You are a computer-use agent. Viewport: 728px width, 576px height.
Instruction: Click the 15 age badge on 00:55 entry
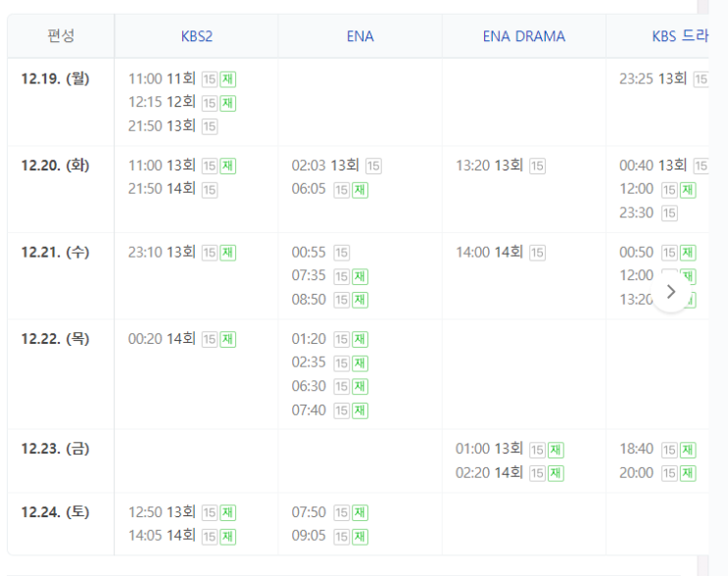coord(341,253)
